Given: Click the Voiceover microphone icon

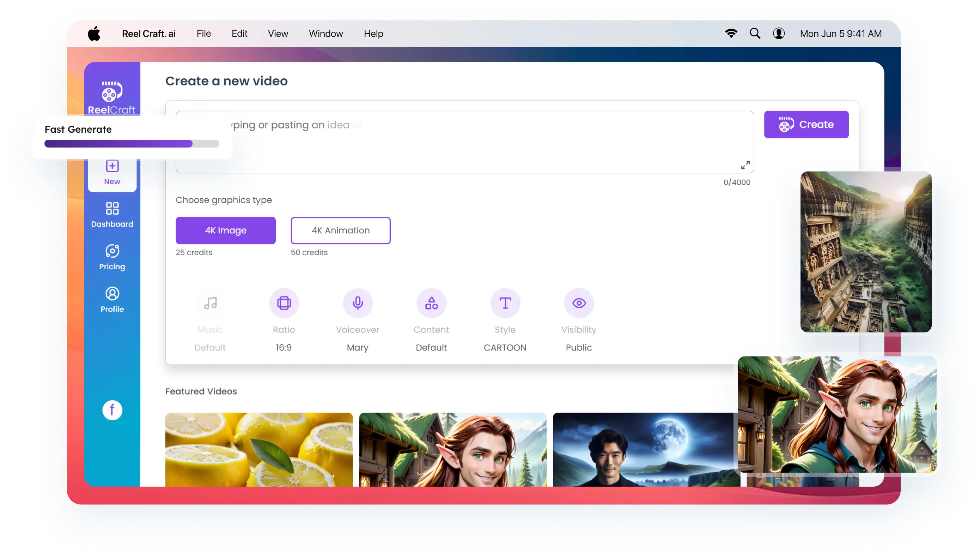Looking at the screenshot, I should [358, 303].
